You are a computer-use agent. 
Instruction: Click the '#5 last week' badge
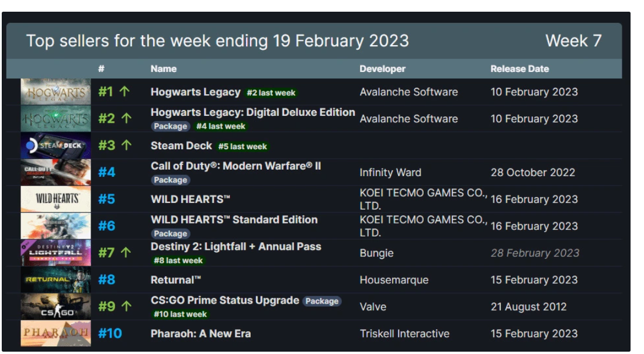pos(243,146)
